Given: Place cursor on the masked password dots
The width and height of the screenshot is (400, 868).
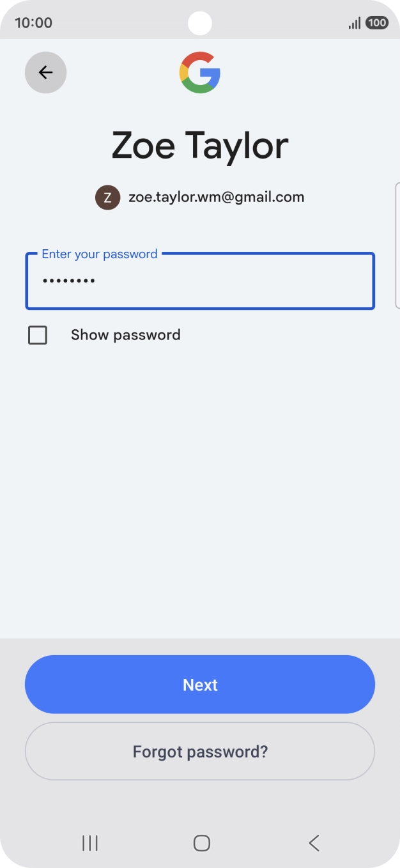Looking at the screenshot, I should coord(69,281).
